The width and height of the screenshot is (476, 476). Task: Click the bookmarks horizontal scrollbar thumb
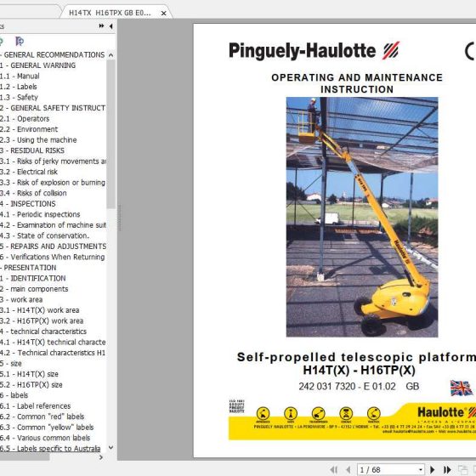pyautogui.click(x=25, y=457)
